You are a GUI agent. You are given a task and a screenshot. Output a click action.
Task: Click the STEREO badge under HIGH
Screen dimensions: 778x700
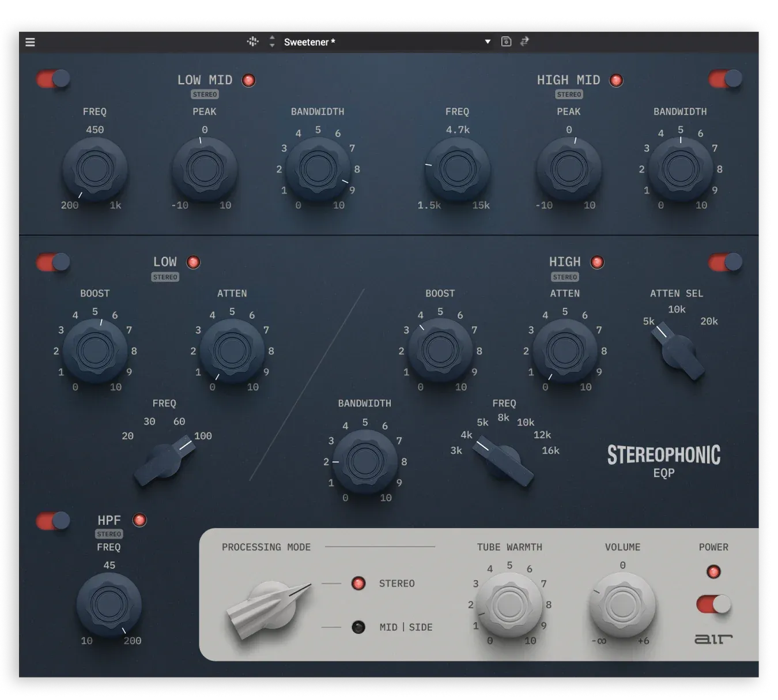[x=565, y=277]
